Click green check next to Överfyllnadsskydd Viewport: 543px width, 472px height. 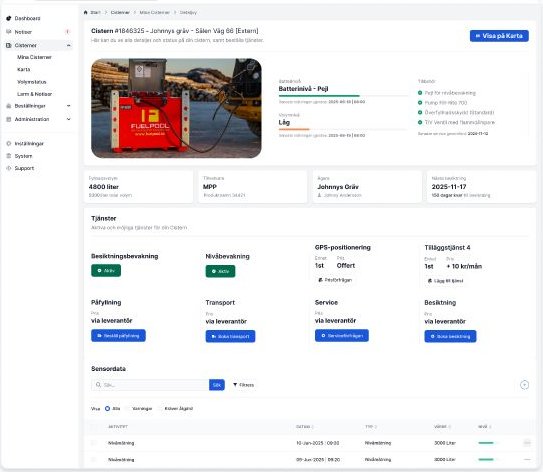[x=420, y=112]
